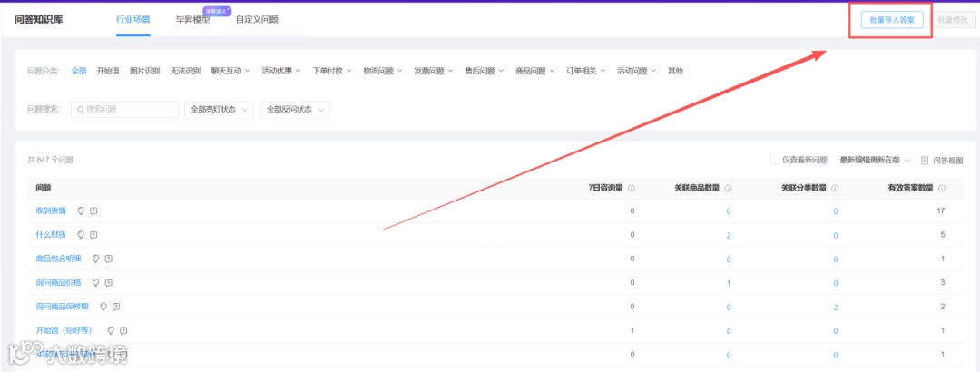This screenshot has width=980, height=372.
Task: Click the magnifier icon in the search box
Action: (x=81, y=110)
